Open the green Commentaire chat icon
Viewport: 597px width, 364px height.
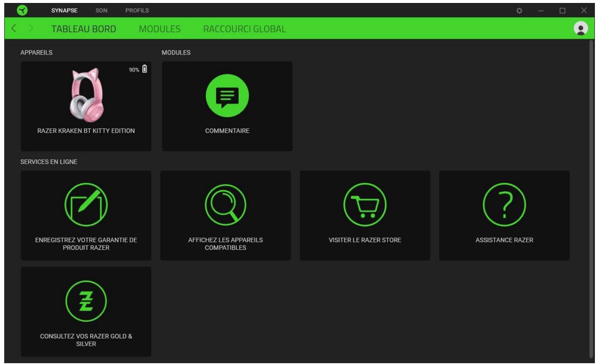227,95
